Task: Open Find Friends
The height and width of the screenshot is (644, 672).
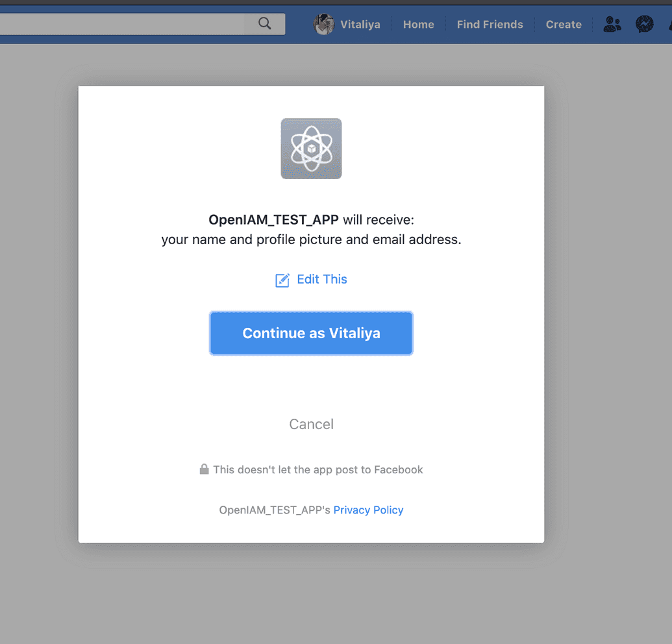Action: click(x=490, y=24)
